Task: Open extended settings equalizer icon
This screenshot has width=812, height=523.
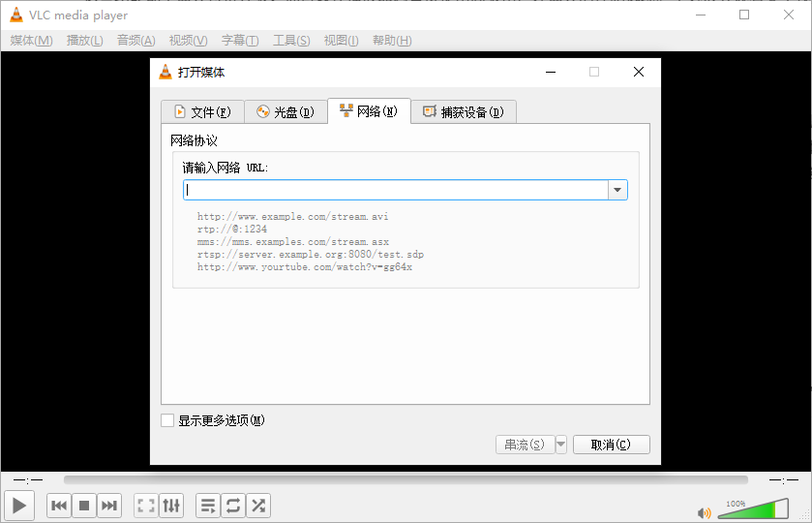Action: click(x=171, y=506)
